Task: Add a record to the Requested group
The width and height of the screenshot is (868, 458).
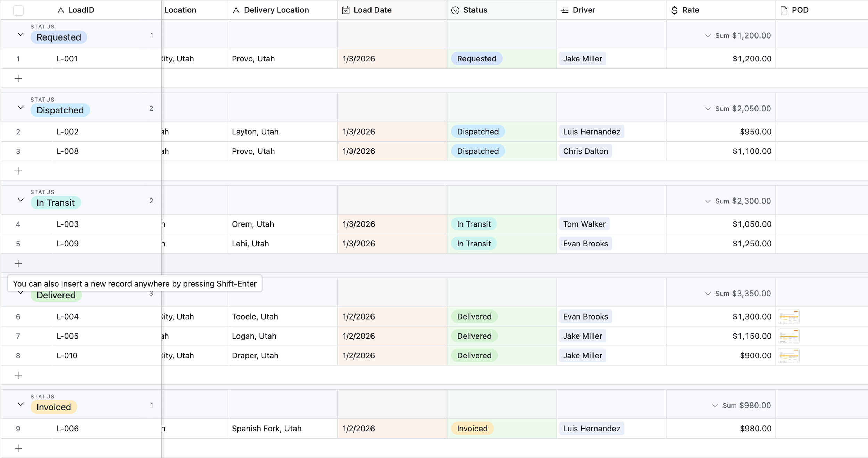Action: pos(18,78)
